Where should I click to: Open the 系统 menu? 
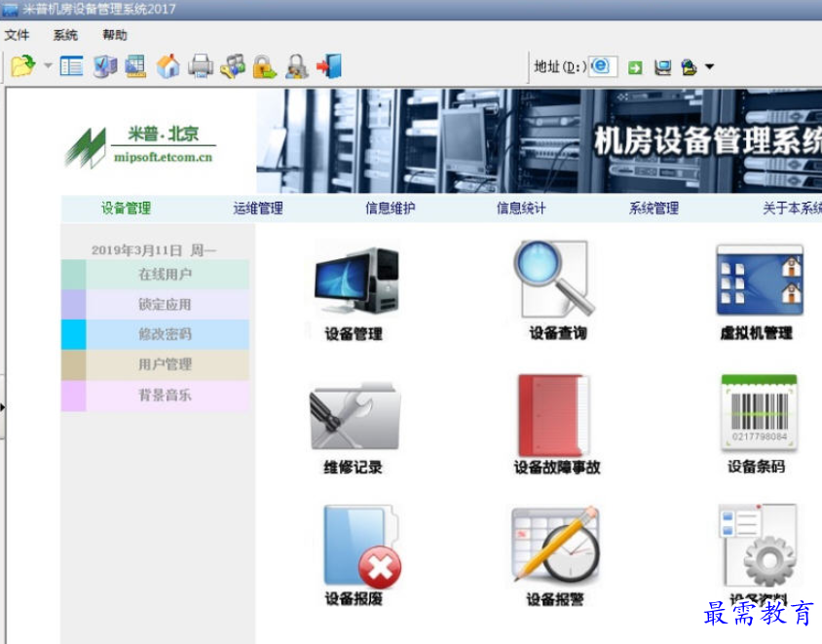click(x=65, y=35)
